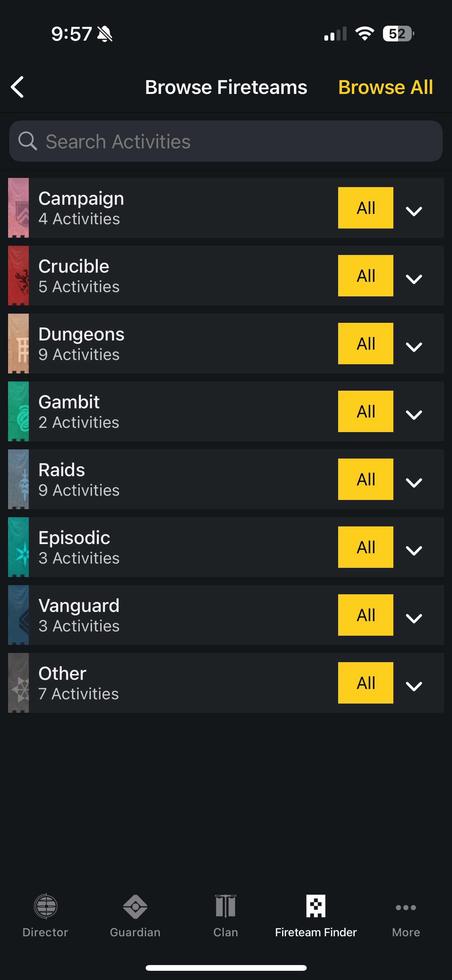Tap the green Gambit banner icon

(18, 411)
